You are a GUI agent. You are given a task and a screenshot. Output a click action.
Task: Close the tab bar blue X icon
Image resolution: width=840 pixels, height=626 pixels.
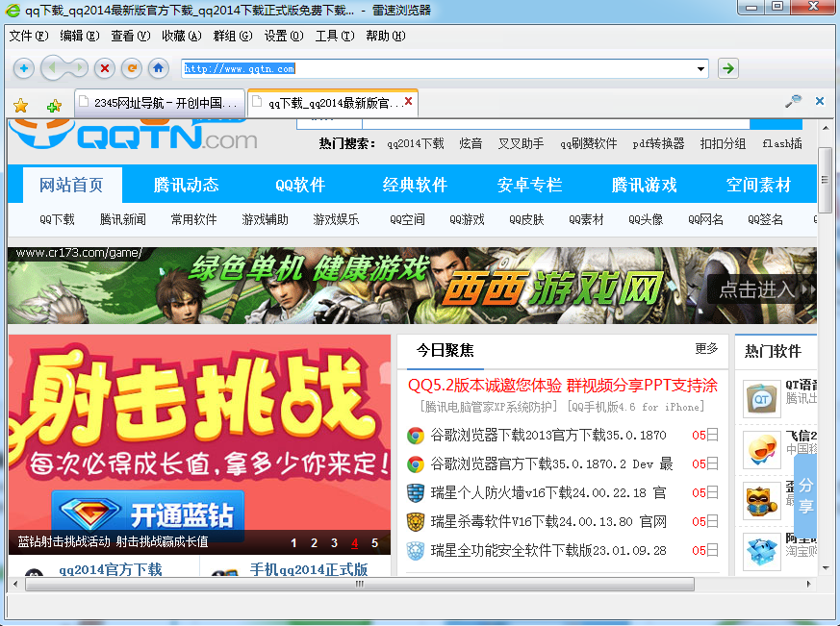(820, 101)
